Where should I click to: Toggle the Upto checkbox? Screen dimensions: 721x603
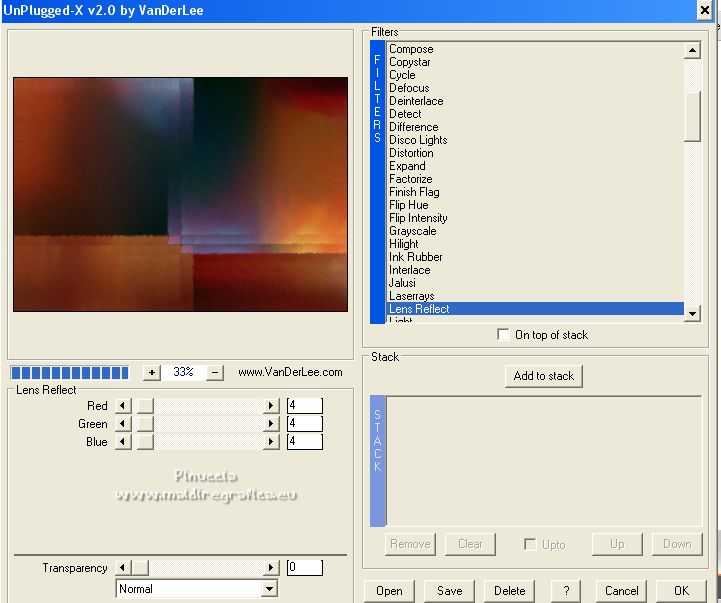point(530,544)
